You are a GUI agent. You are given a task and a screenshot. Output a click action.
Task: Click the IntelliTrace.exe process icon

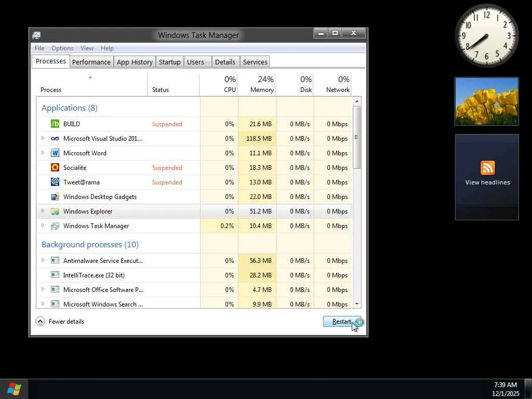click(x=55, y=275)
